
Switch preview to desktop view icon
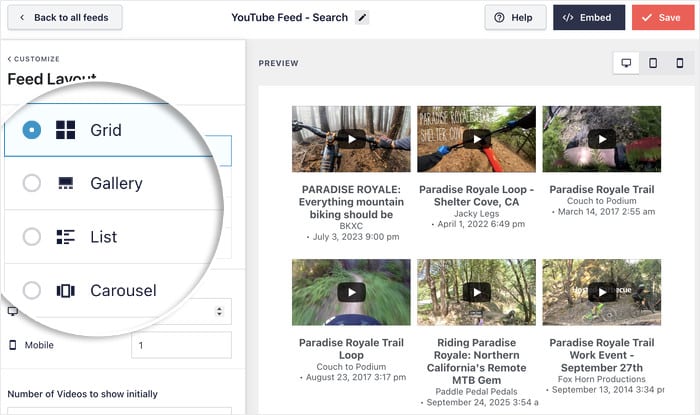click(x=626, y=63)
